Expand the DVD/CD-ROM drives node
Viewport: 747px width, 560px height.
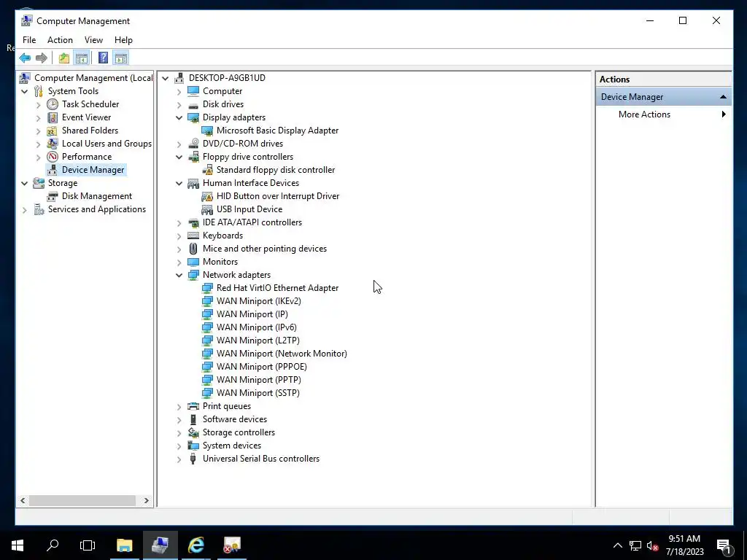179,144
